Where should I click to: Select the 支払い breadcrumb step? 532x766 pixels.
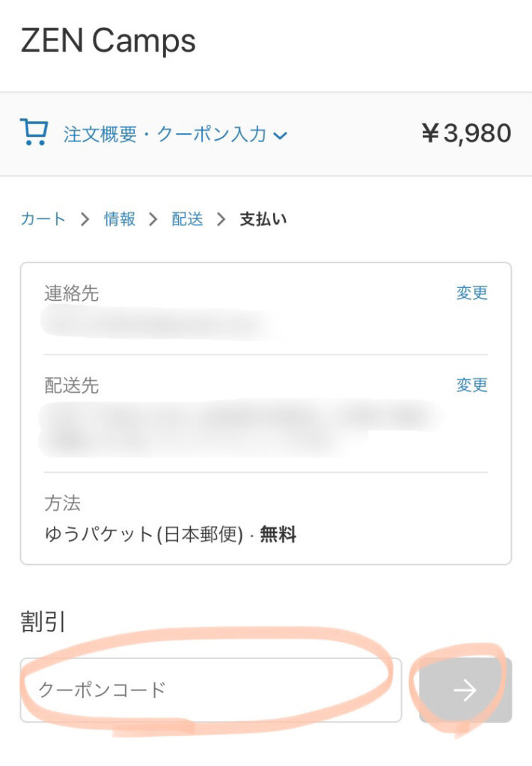[x=263, y=219]
